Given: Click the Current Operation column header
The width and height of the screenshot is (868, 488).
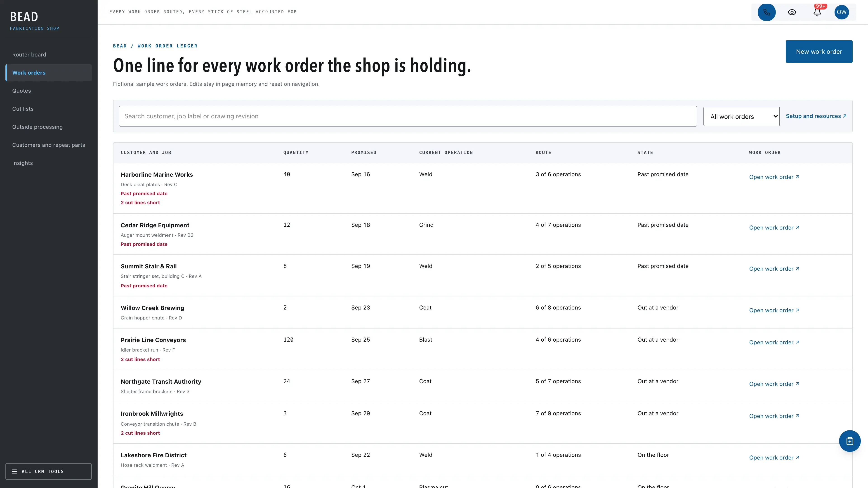Looking at the screenshot, I should pyautogui.click(x=446, y=152).
